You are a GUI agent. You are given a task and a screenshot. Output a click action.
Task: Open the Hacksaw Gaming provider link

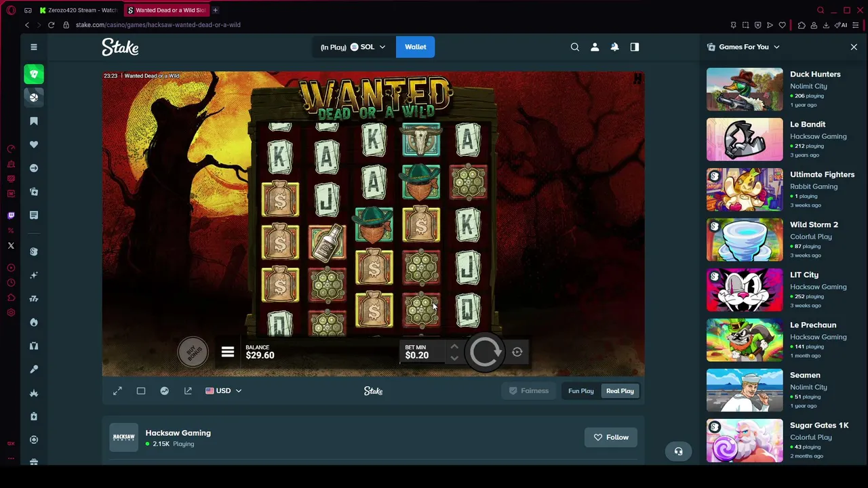(178, 433)
